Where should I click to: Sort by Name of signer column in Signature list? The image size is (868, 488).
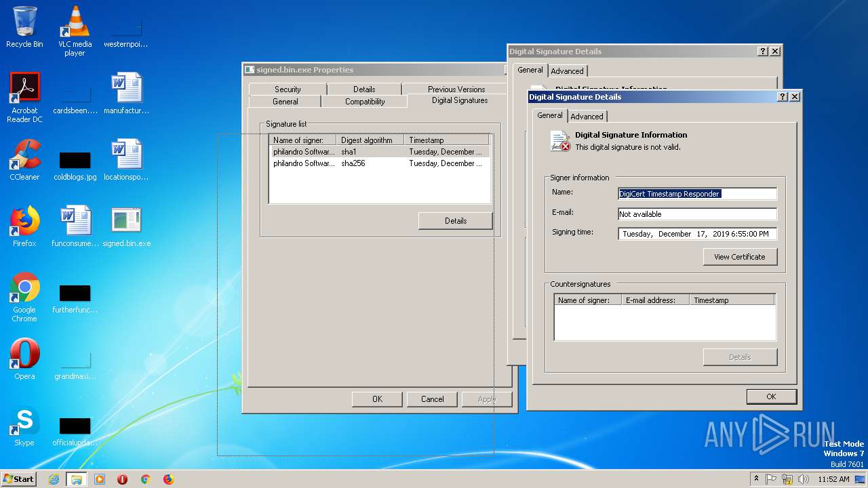pos(302,140)
